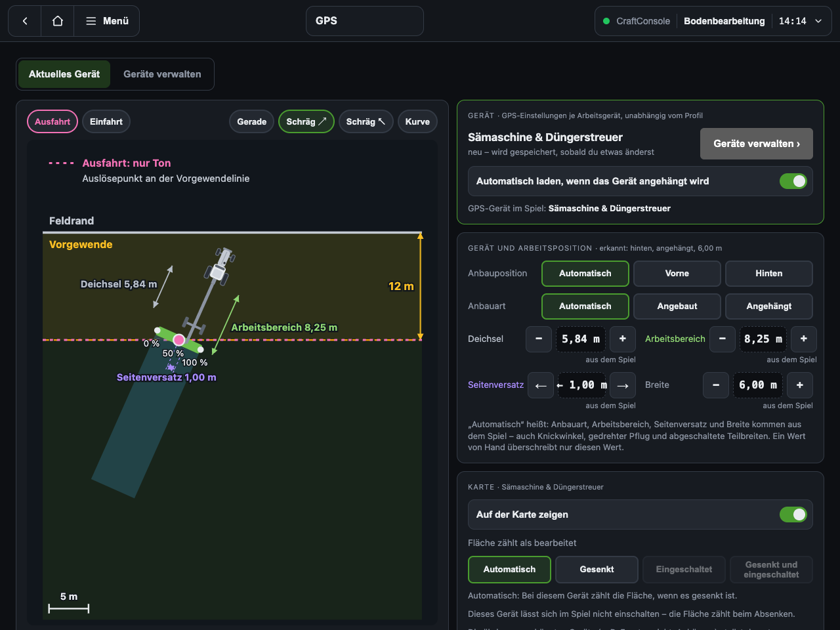Click the Breite 6,00 m value field
Screen dimensions: 840x630
click(758, 385)
